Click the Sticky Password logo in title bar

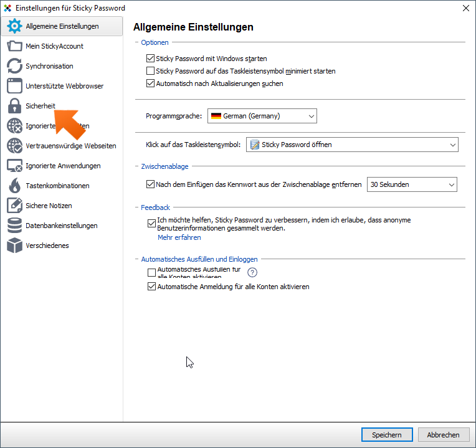(7, 8)
